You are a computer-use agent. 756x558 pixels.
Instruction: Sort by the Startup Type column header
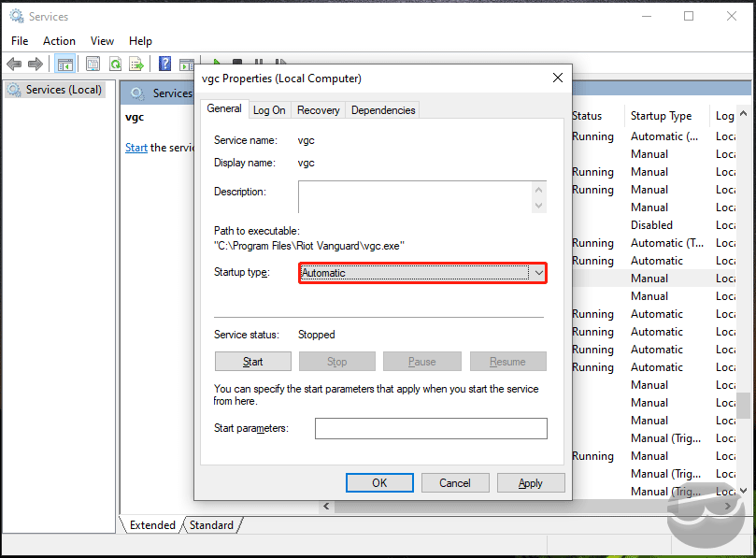(x=661, y=116)
